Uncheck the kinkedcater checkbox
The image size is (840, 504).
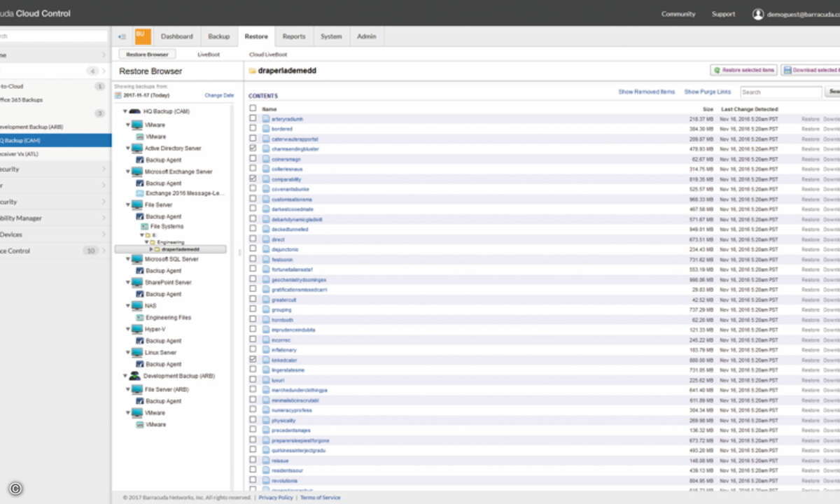click(253, 360)
